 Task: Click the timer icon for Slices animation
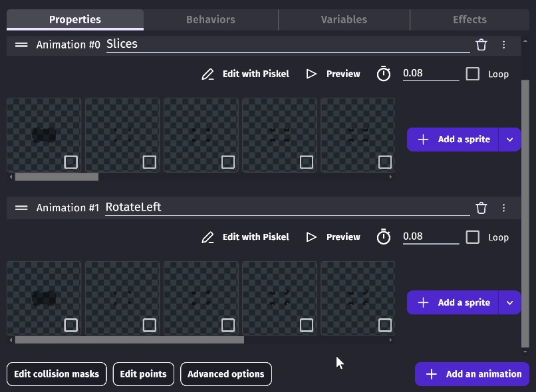pos(384,74)
